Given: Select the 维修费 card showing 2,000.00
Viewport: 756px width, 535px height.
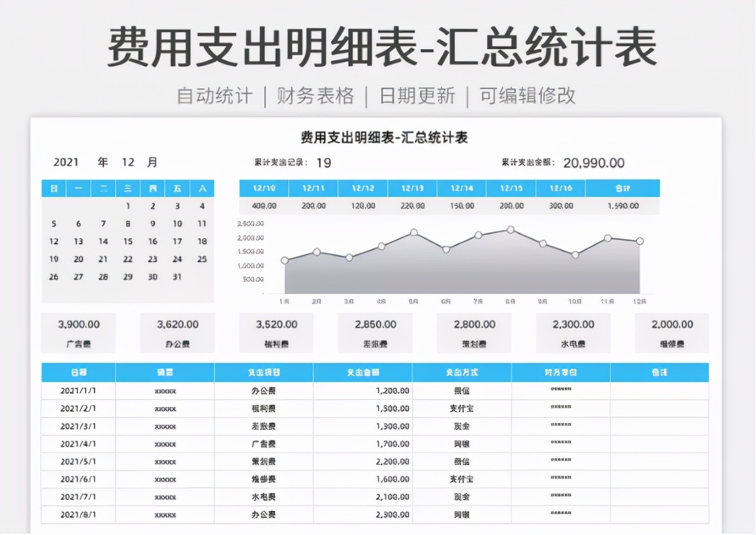Looking at the screenshot, I should pyautogui.click(x=672, y=333).
